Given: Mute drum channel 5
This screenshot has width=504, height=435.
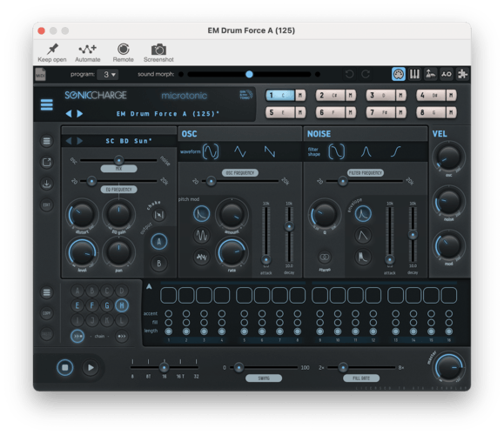Looking at the screenshot, I should coord(300,112).
